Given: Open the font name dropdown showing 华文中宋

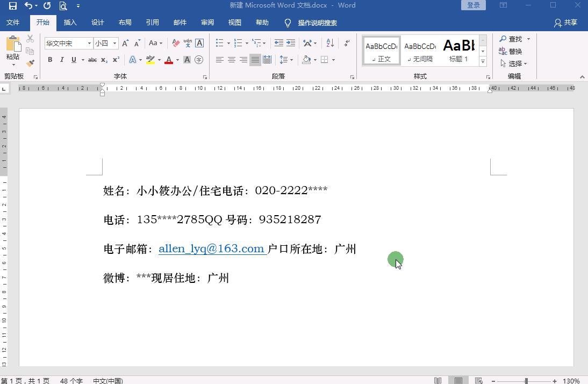Looking at the screenshot, I should pos(89,42).
